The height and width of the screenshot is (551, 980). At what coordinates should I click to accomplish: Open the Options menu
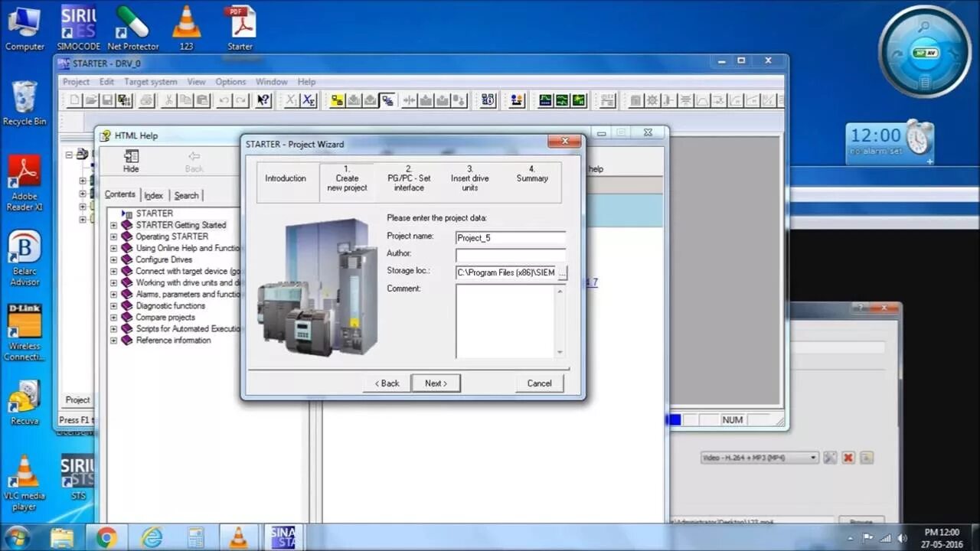(x=230, y=82)
